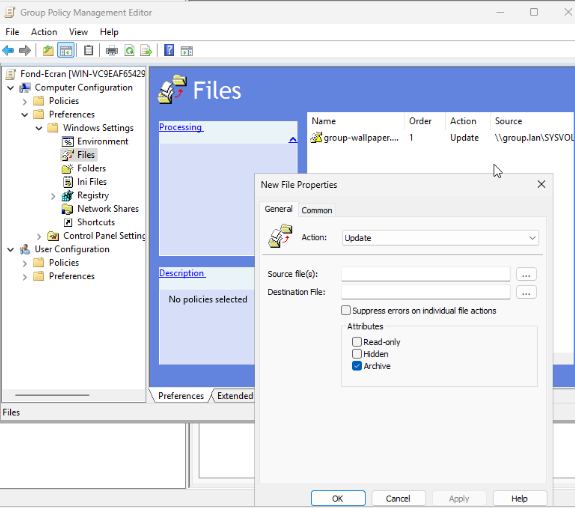Expand the Registry node
575x508 pixels.
click(x=53, y=196)
